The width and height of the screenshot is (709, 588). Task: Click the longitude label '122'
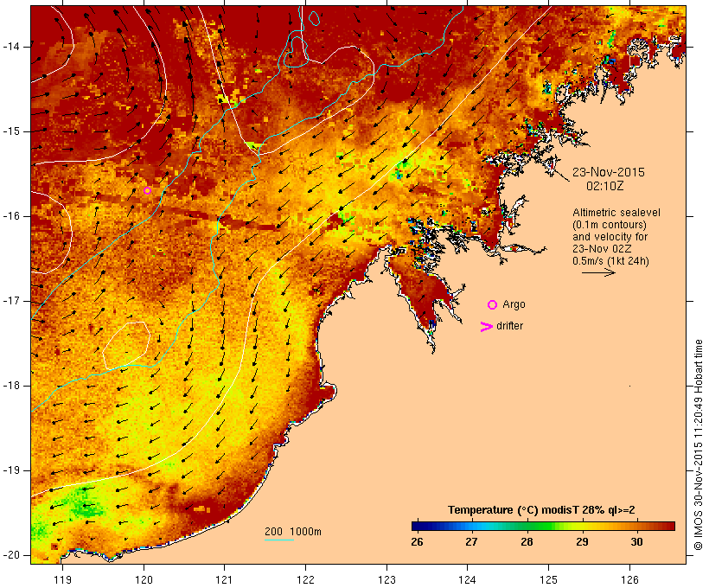pos(306,579)
